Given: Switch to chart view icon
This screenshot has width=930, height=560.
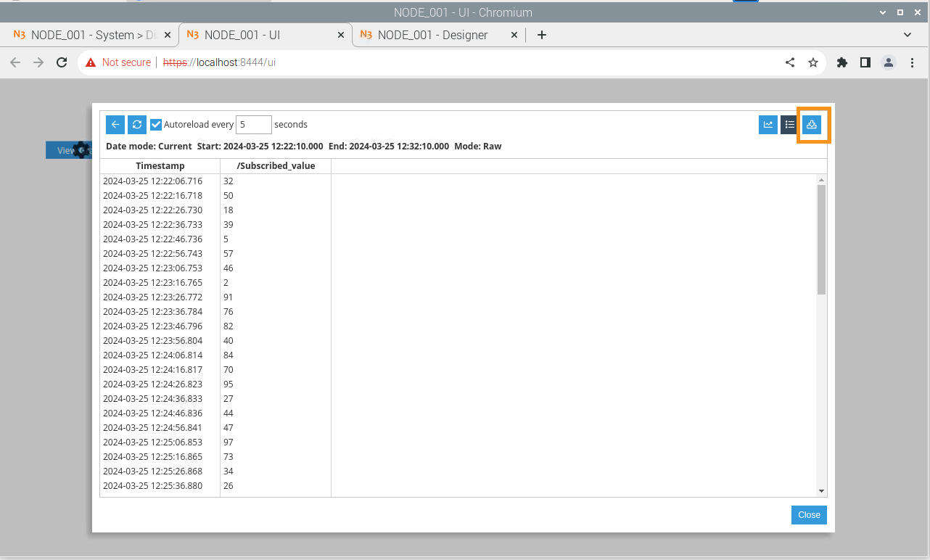Looking at the screenshot, I should click(768, 125).
